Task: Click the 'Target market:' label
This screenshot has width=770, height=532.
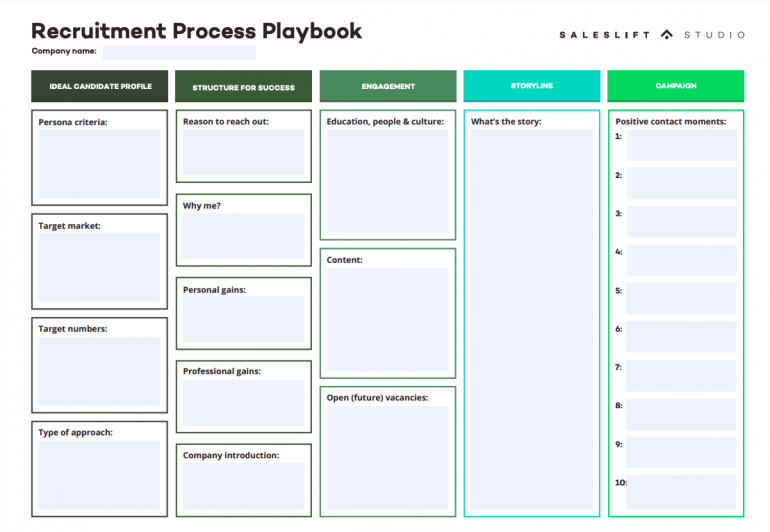Action: click(x=69, y=226)
